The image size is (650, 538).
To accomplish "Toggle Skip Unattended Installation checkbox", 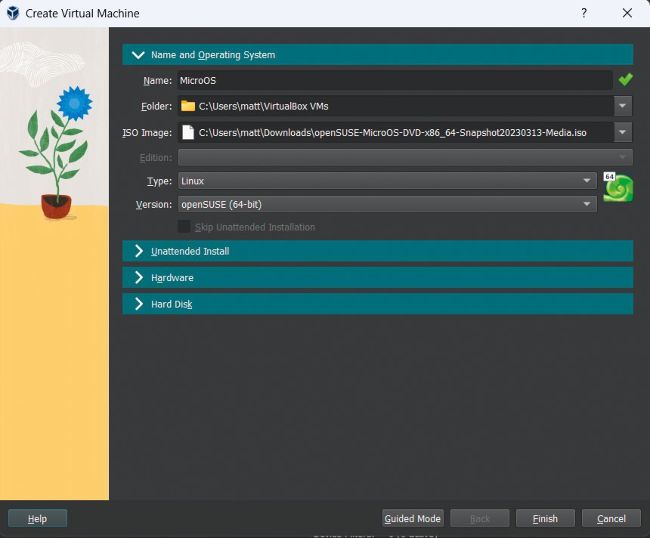I will coord(184,227).
